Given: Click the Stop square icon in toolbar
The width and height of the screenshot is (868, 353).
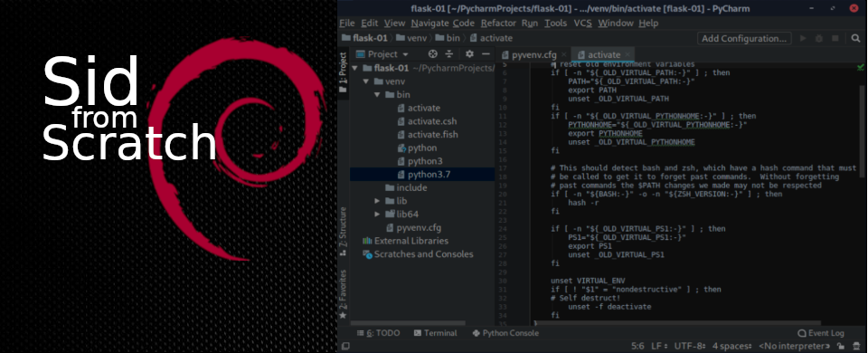Looking at the screenshot, I should (x=835, y=38).
